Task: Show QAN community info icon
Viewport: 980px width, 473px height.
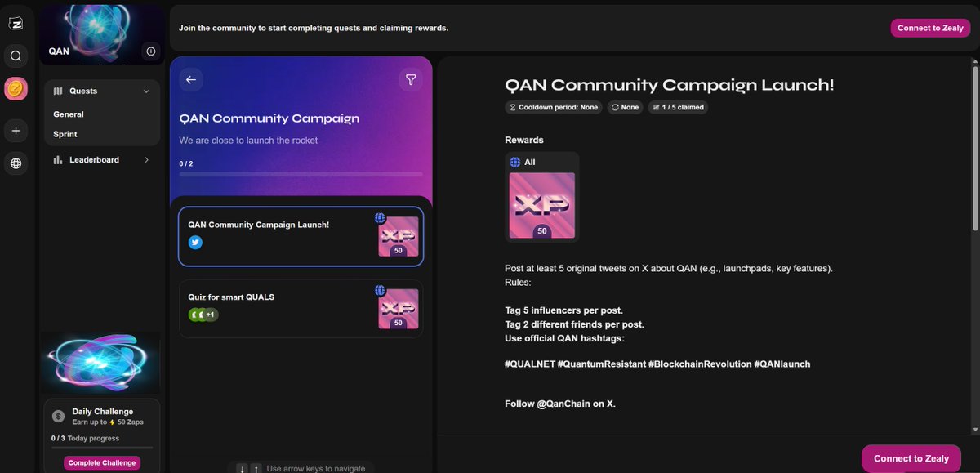Action: pyautogui.click(x=151, y=51)
